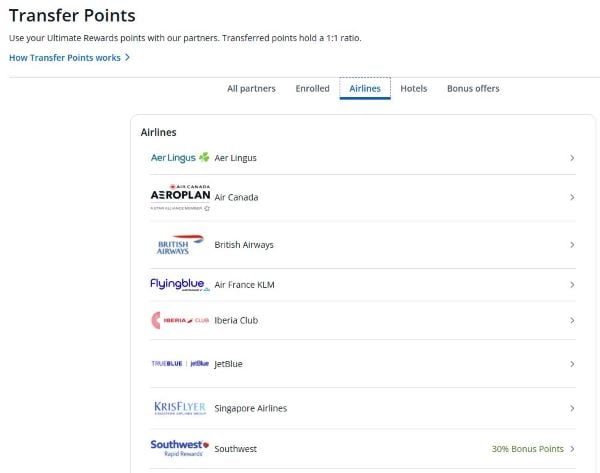
Task: Click the Iberia Club logo
Action: click(x=180, y=320)
